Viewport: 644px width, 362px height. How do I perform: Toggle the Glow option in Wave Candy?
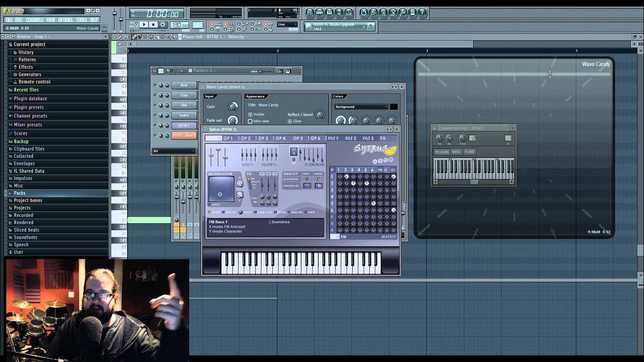click(289, 121)
